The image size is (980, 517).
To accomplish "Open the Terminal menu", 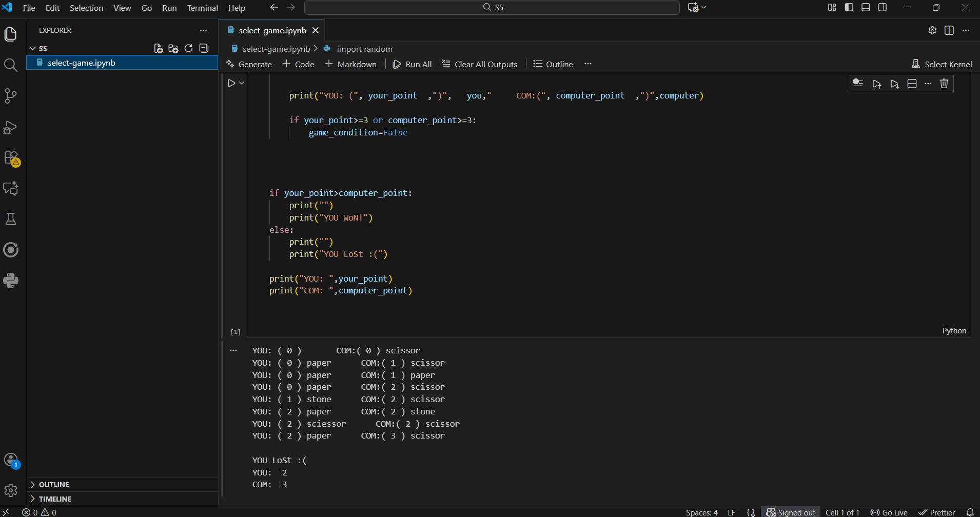I will [202, 8].
